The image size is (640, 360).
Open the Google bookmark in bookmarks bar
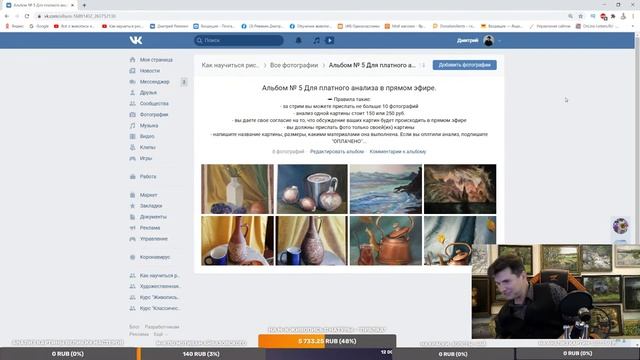pyautogui.click(x=39, y=26)
